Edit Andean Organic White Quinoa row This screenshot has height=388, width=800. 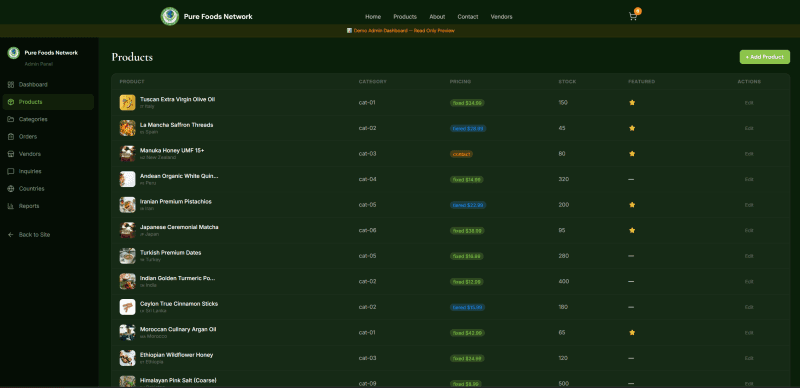749,179
